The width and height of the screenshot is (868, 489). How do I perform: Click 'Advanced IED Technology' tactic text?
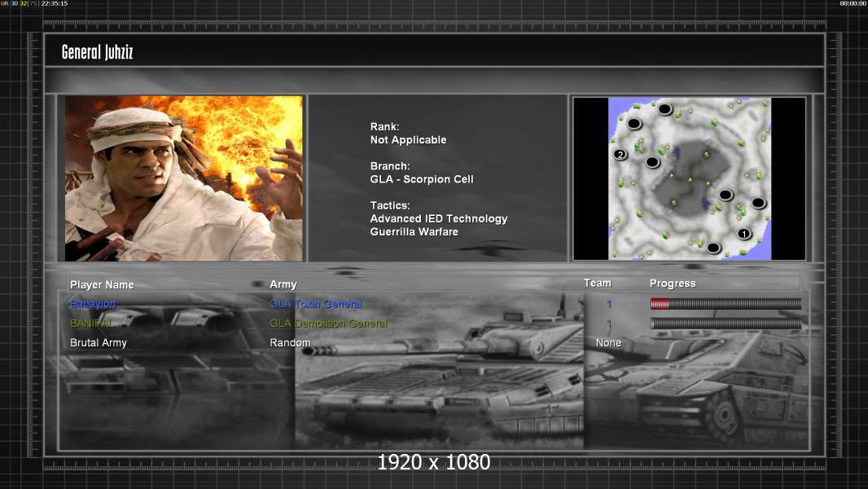click(x=439, y=218)
